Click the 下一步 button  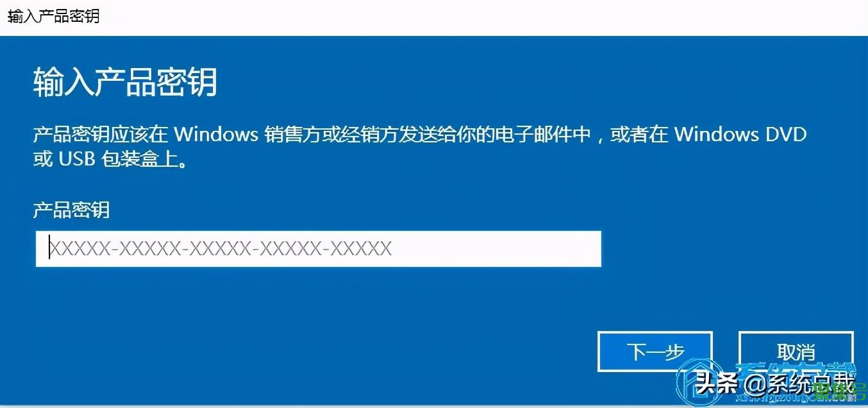pyautogui.click(x=655, y=352)
